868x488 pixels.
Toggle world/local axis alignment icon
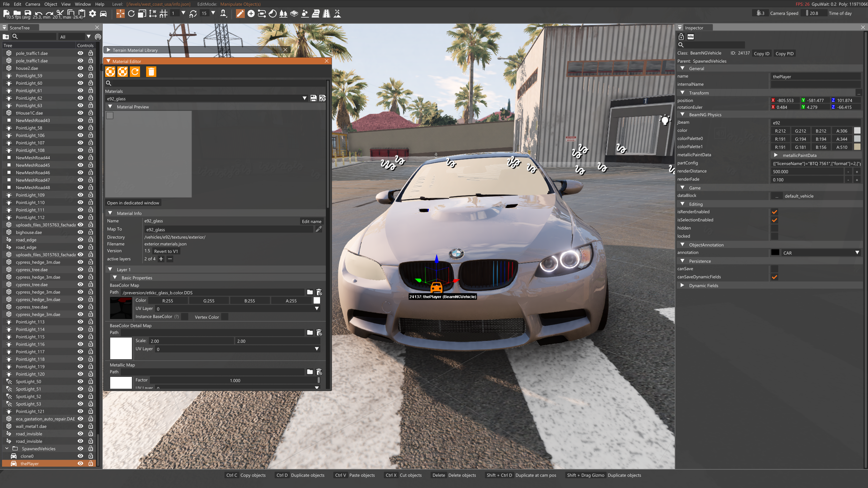[153, 14]
